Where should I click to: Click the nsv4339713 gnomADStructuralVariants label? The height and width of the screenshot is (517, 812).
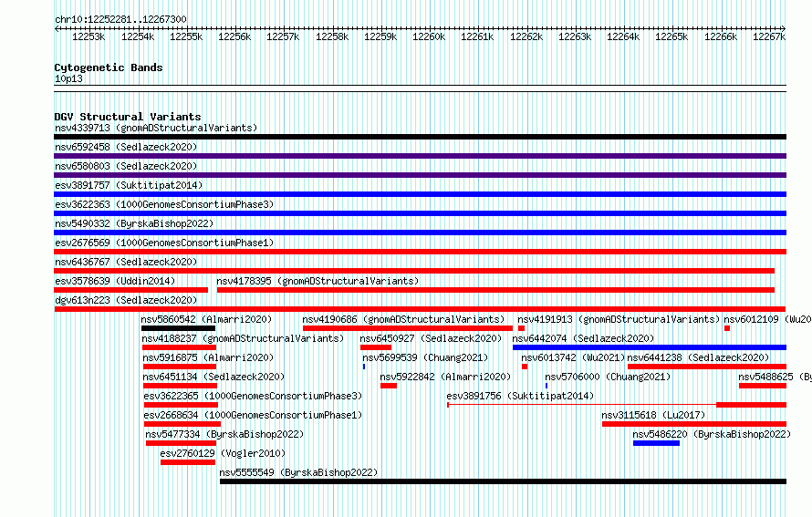tap(156, 128)
